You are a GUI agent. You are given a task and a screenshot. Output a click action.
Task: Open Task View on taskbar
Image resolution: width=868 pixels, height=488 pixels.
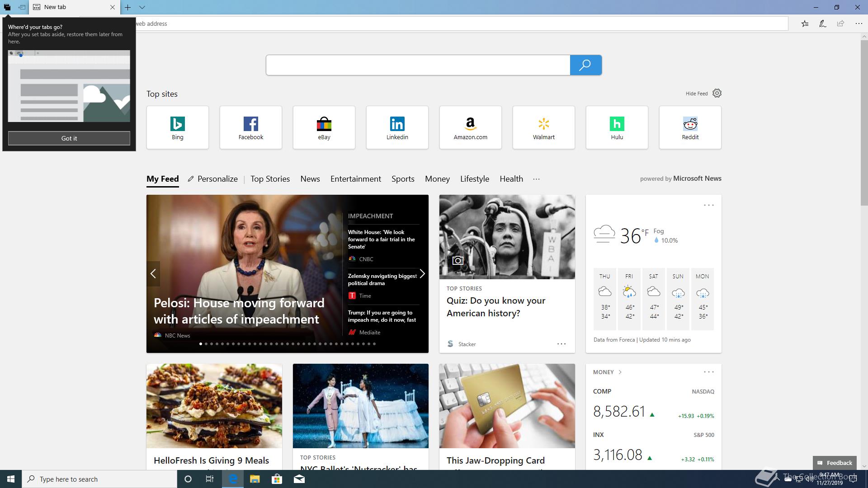tap(210, 479)
